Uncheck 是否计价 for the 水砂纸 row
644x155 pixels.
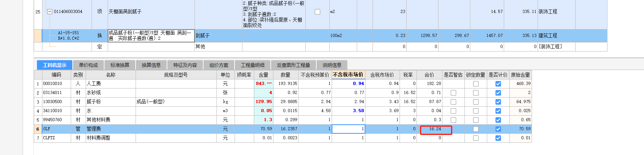tap(498, 93)
